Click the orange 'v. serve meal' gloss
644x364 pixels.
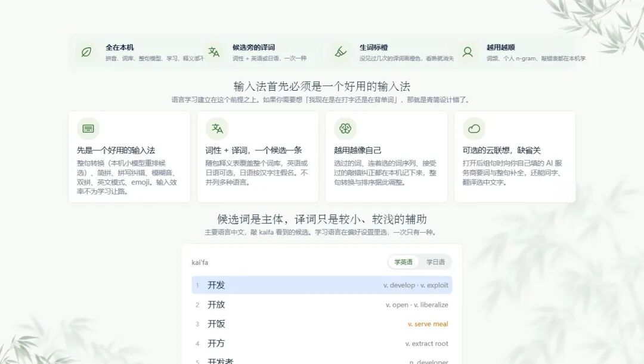428,324
